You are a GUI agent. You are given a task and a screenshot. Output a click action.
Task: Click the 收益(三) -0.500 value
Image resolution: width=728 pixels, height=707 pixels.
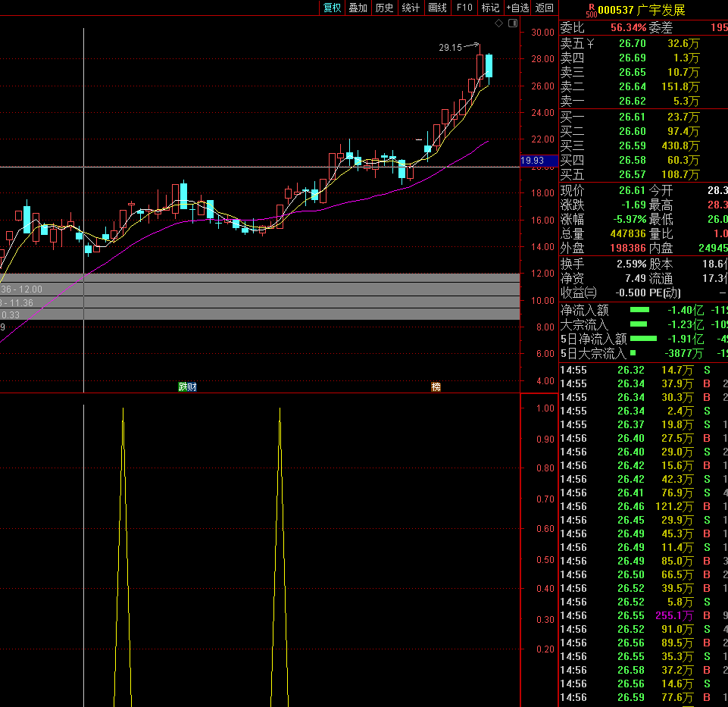[x=630, y=293]
